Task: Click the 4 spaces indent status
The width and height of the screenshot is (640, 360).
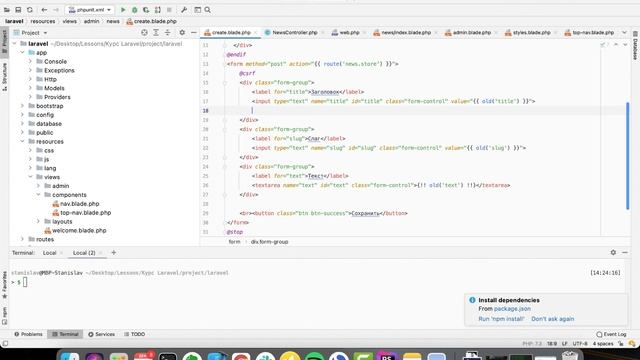Action: tap(603, 344)
